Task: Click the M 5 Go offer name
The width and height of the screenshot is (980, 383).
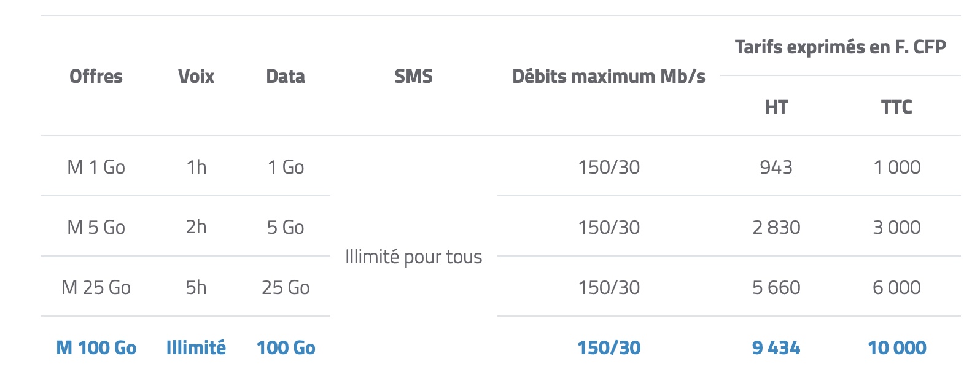Action: tap(96, 227)
